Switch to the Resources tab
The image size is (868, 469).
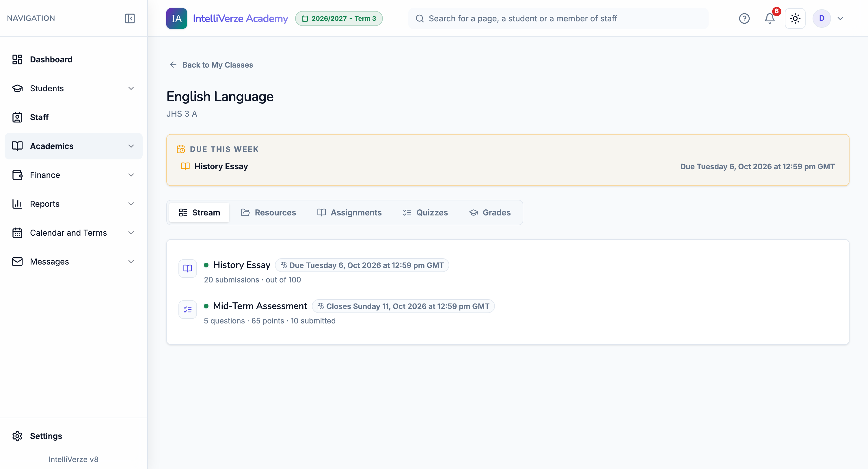tap(269, 213)
